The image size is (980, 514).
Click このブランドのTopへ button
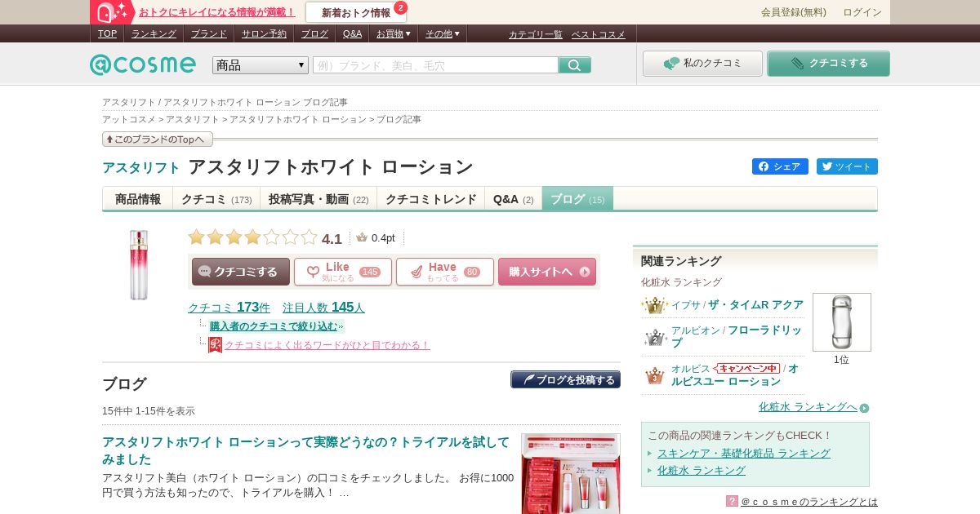pos(158,140)
